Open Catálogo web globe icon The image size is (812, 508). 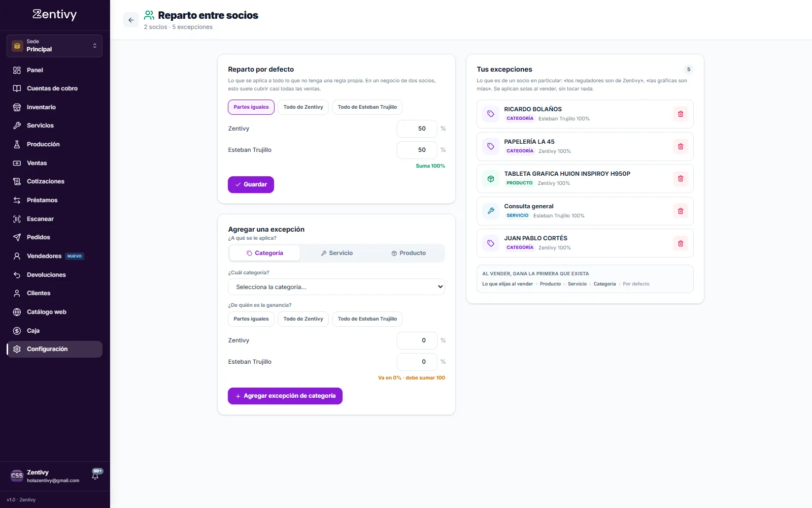tap(17, 312)
